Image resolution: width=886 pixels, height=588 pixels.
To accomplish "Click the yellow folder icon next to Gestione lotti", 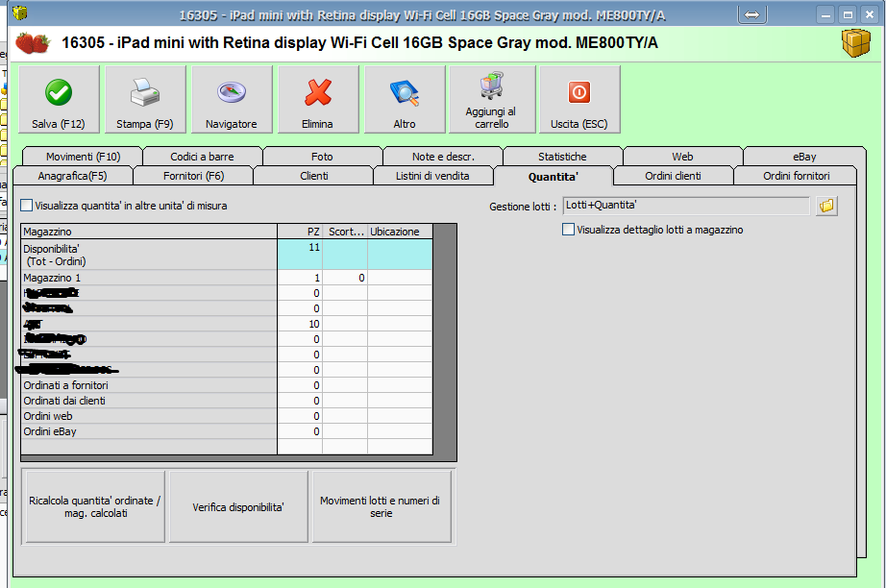I will (x=826, y=206).
